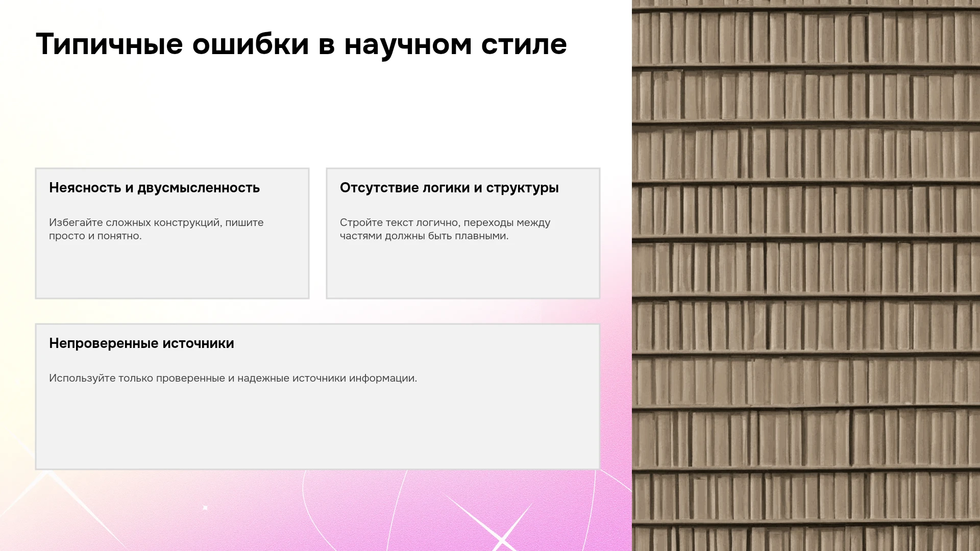Viewport: 980px width, 551px height.
Task: Click empty space below the "Избегайте сложных конструкций" text
Action: 172,270
